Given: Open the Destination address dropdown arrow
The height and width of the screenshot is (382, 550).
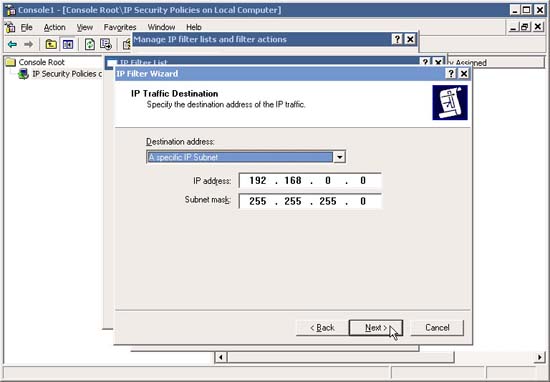Looking at the screenshot, I should tap(339, 157).
